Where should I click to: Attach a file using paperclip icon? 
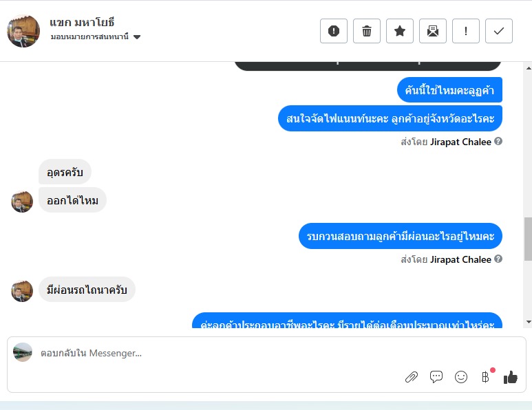click(412, 377)
